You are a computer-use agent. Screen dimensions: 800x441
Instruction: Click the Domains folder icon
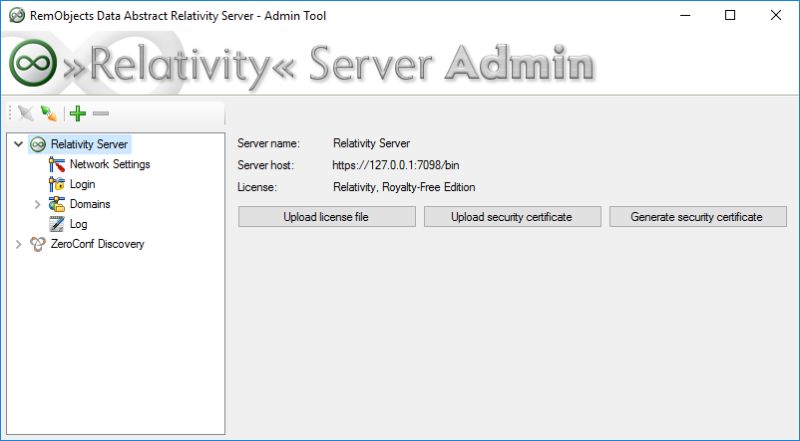(x=57, y=204)
